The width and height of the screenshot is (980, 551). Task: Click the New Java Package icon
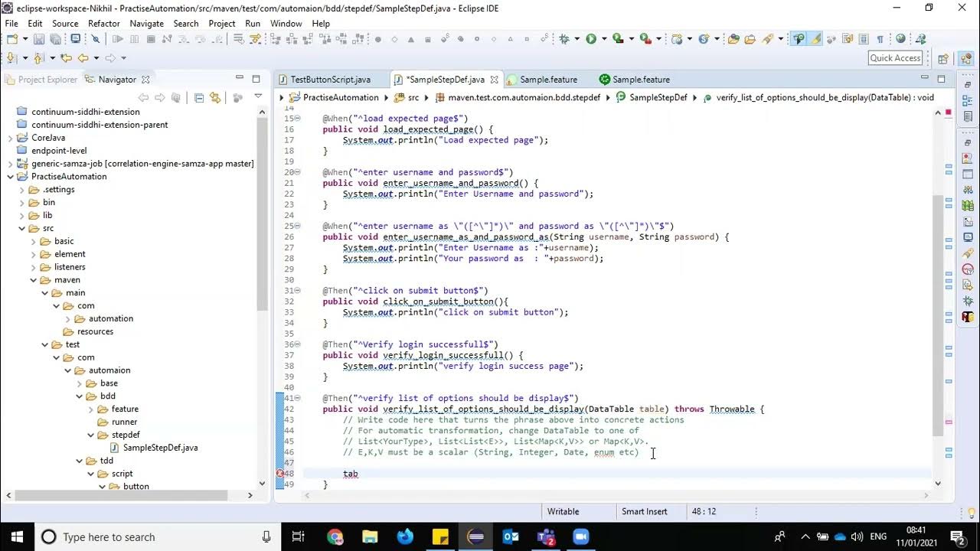[x=677, y=38]
